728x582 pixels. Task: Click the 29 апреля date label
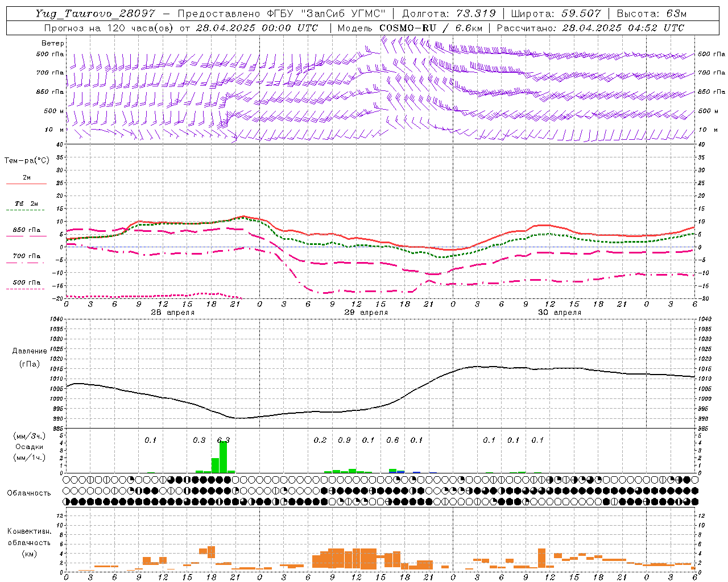[x=366, y=313]
